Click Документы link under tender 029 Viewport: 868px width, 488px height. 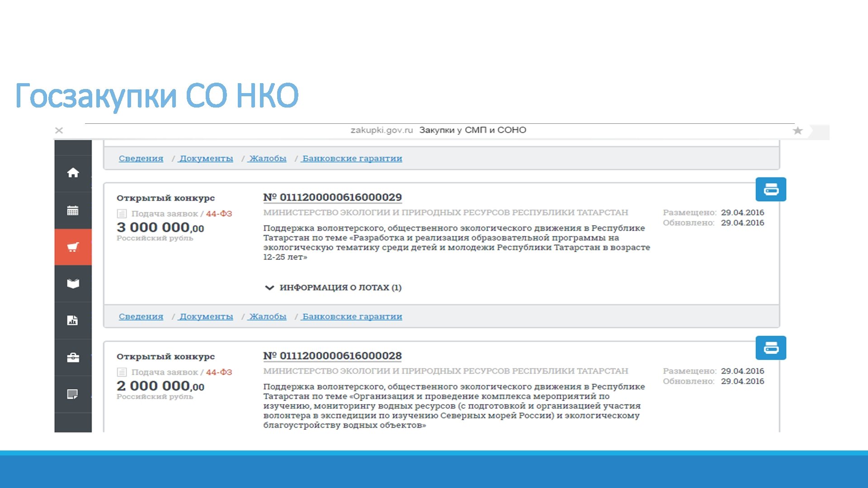206,317
